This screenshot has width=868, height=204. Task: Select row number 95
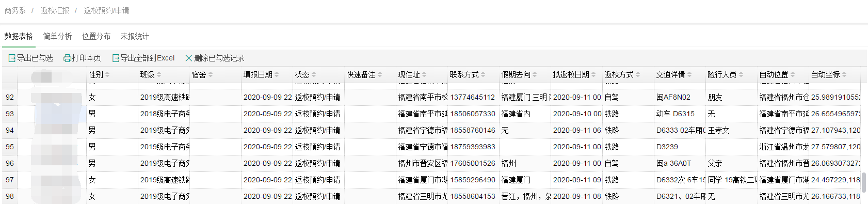(x=10, y=147)
